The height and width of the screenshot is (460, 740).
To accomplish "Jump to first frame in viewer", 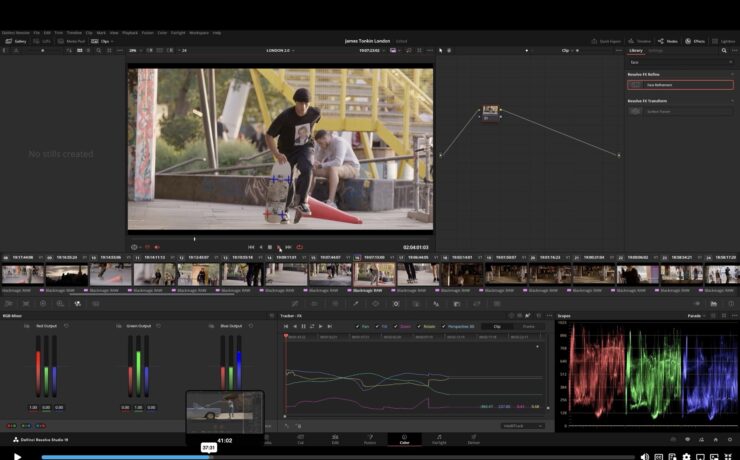I will tap(251, 247).
